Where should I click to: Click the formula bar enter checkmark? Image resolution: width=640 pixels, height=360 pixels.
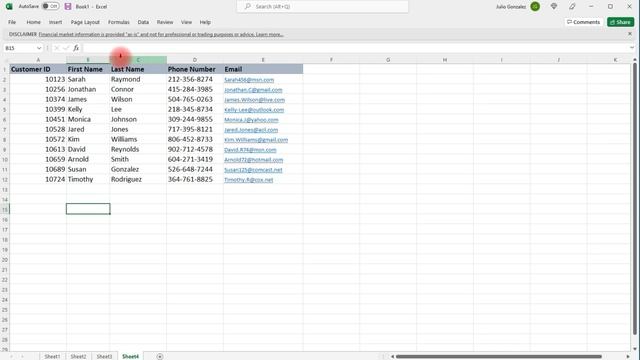(66, 48)
